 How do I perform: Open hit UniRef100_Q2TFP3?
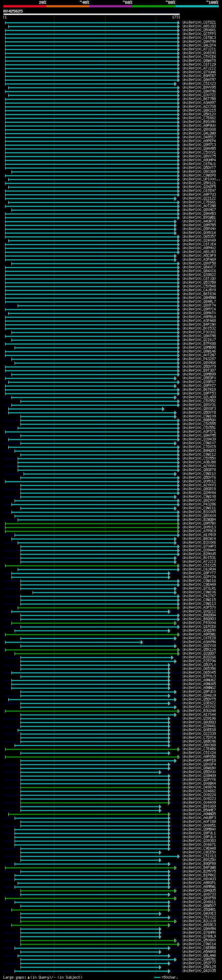click(199, 34)
